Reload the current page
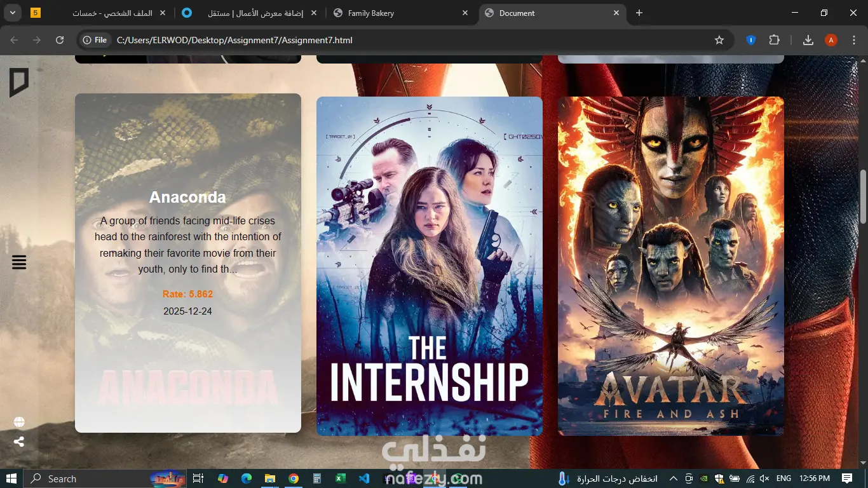Screen dimensions: 868x488 click(60, 40)
